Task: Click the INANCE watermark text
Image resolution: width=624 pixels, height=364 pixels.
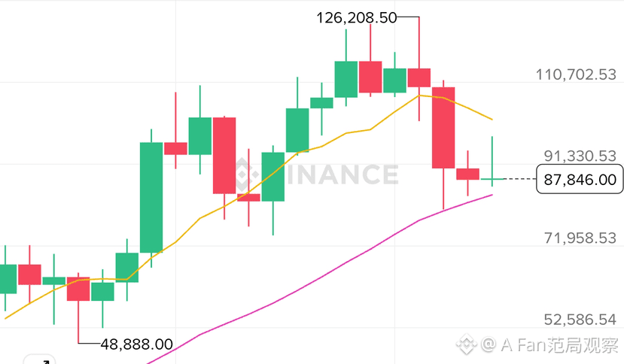Action: point(342,174)
